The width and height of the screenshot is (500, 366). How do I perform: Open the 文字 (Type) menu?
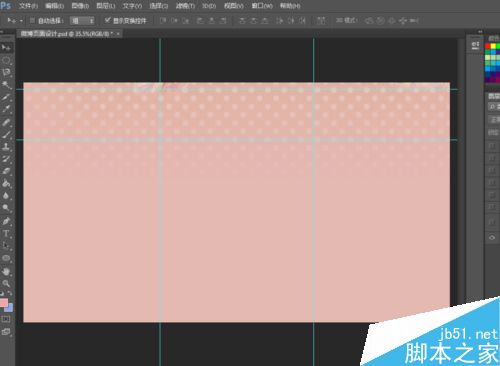tap(132, 6)
